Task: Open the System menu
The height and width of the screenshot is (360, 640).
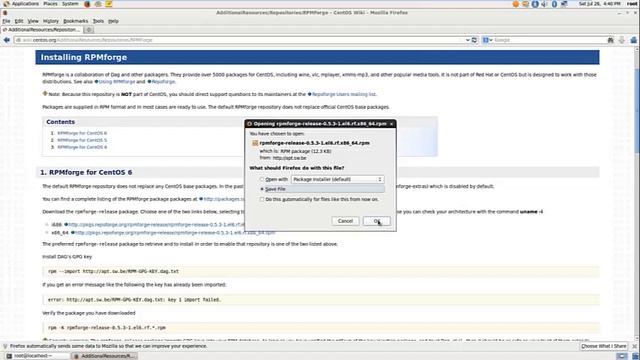Action: tap(70, 4)
